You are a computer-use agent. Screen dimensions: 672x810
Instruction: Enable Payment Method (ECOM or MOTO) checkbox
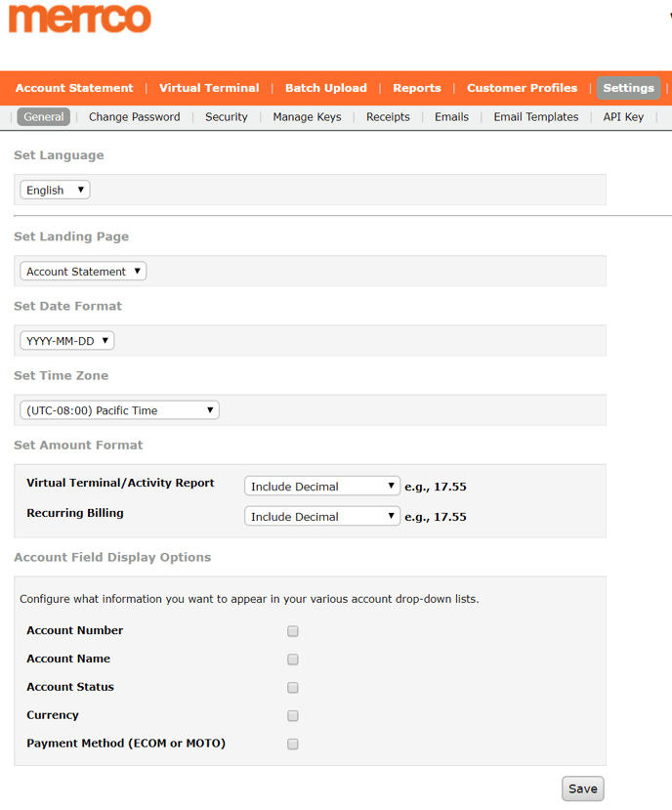[293, 745]
